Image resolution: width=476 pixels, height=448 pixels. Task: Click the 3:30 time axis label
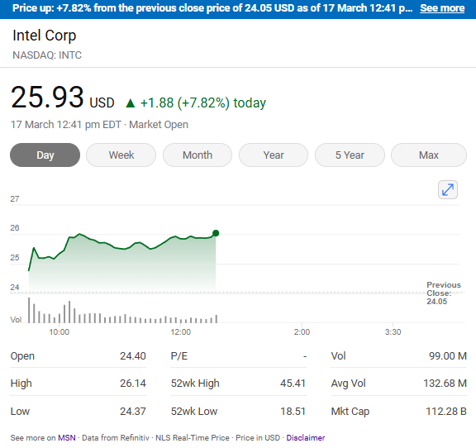pos(393,332)
